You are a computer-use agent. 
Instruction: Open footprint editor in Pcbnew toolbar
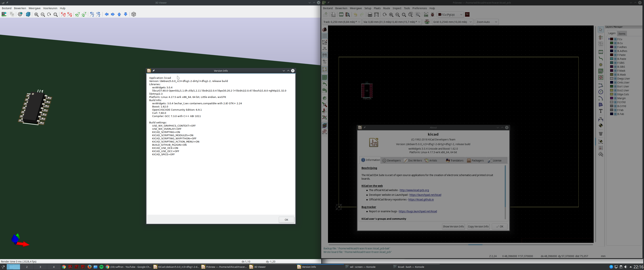tap(341, 15)
